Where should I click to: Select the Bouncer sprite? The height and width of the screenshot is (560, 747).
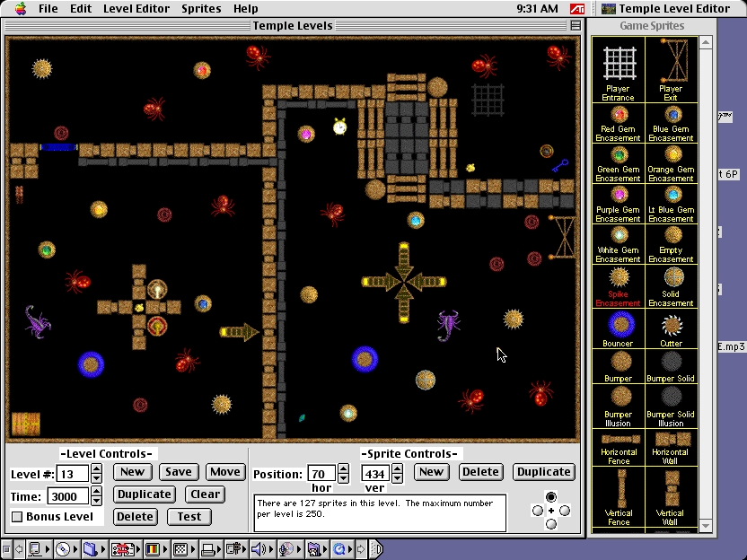pyautogui.click(x=618, y=323)
